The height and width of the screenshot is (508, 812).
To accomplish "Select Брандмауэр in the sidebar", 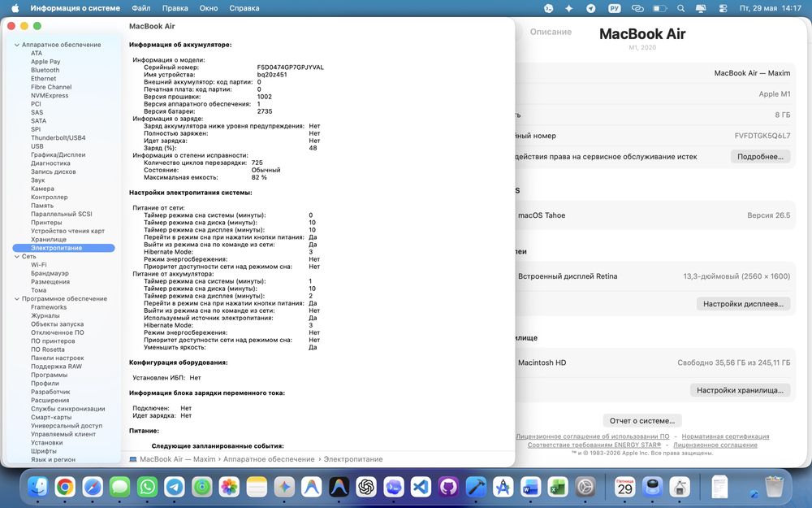I will pyautogui.click(x=50, y=273).
